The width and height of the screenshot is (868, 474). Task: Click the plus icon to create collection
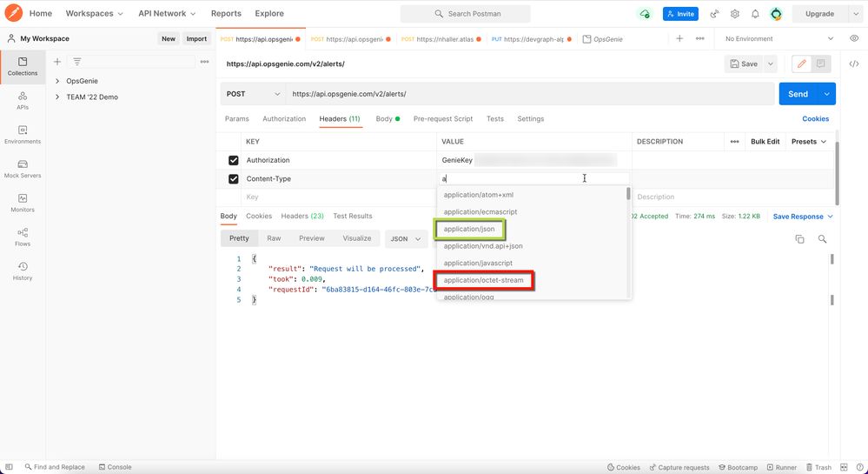[x=57, y=62]
